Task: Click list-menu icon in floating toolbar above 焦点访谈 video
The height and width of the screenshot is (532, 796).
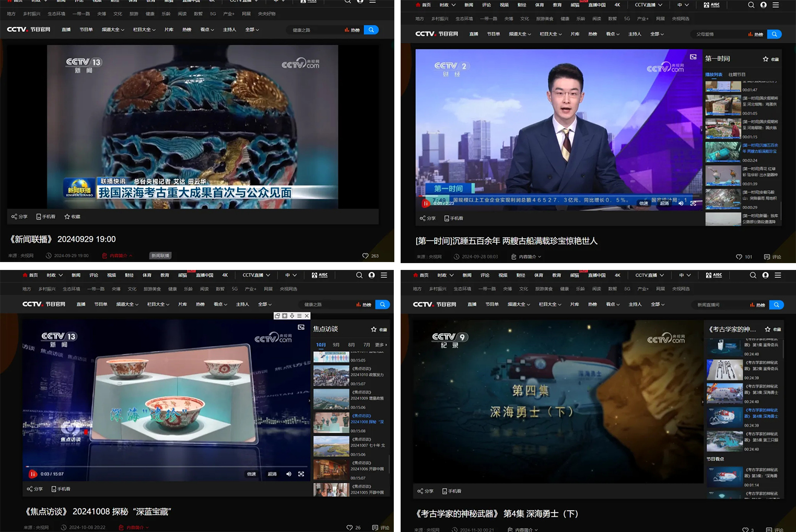Action: (x=299, y=316)
